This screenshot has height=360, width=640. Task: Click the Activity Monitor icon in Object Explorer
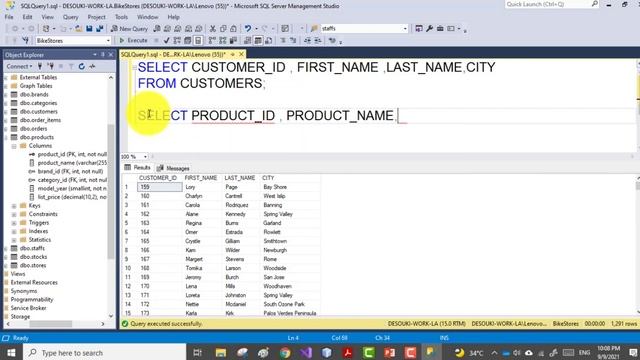tap(93, 66)
